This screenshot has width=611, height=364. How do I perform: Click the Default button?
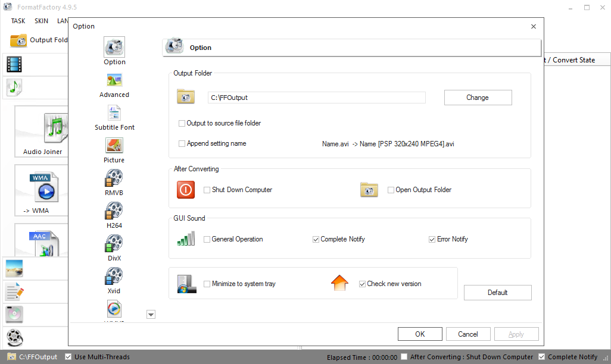(x=498, y=293)
